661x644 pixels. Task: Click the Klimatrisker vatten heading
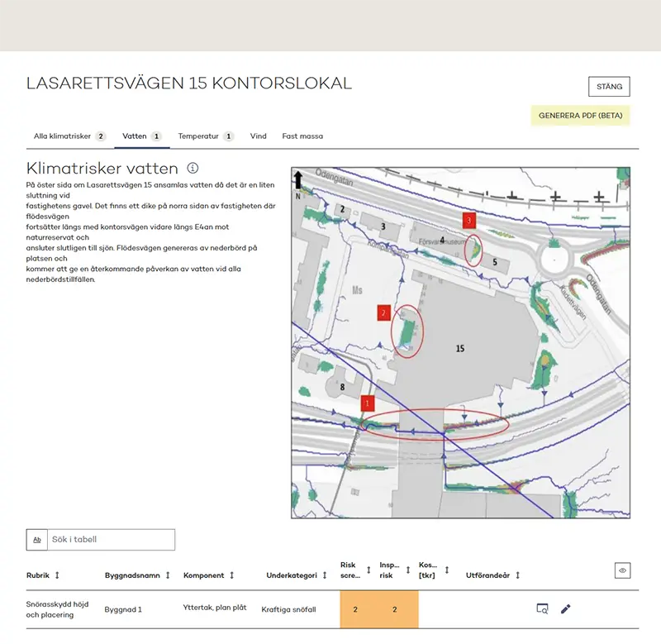click(102, 169)
